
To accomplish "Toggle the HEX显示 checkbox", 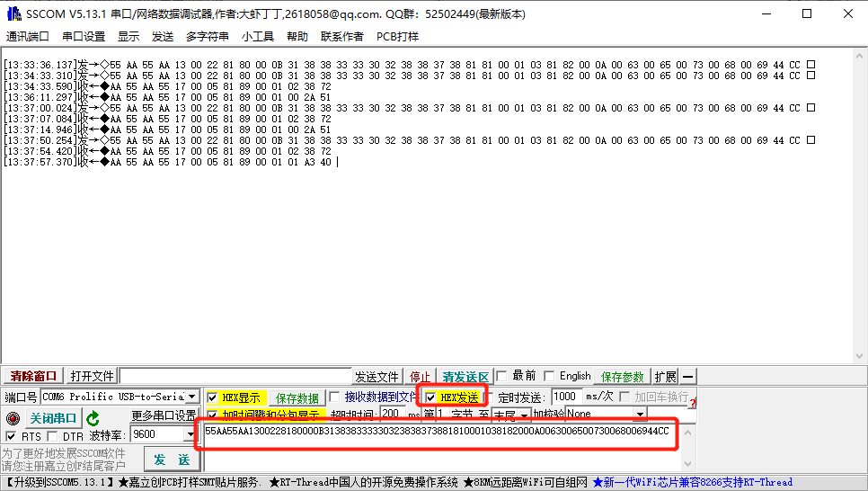I will (x=212, y=397).
